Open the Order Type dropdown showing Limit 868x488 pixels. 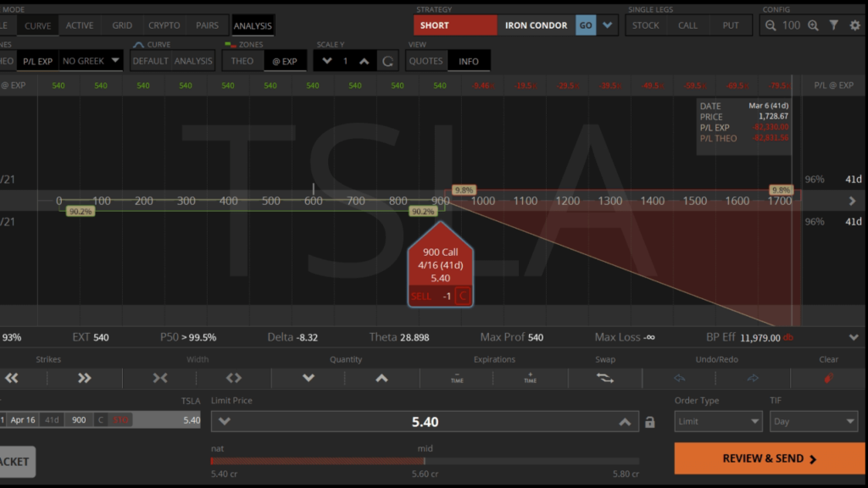click(x=718, y=421)
